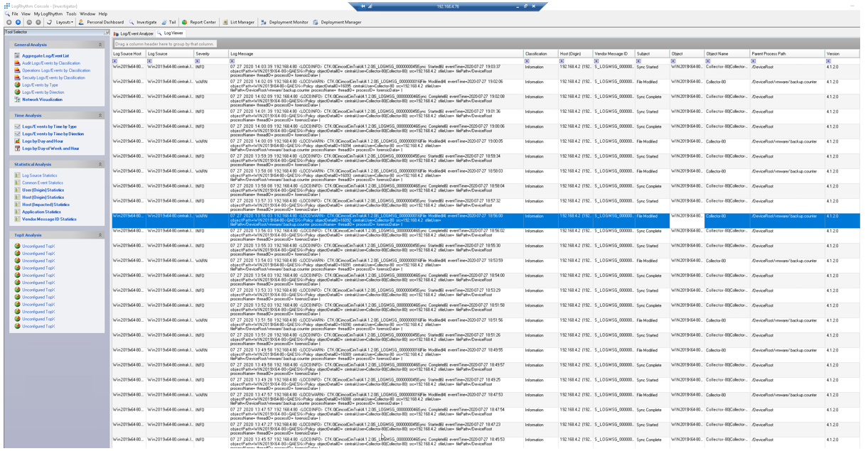
Task: Pin the remote session connection bar
Action: tap(363, 6)
